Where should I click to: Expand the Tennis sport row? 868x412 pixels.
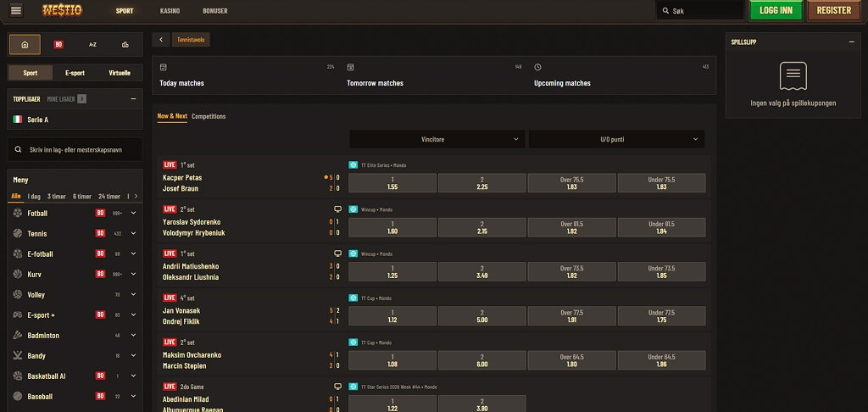(133, 234)
